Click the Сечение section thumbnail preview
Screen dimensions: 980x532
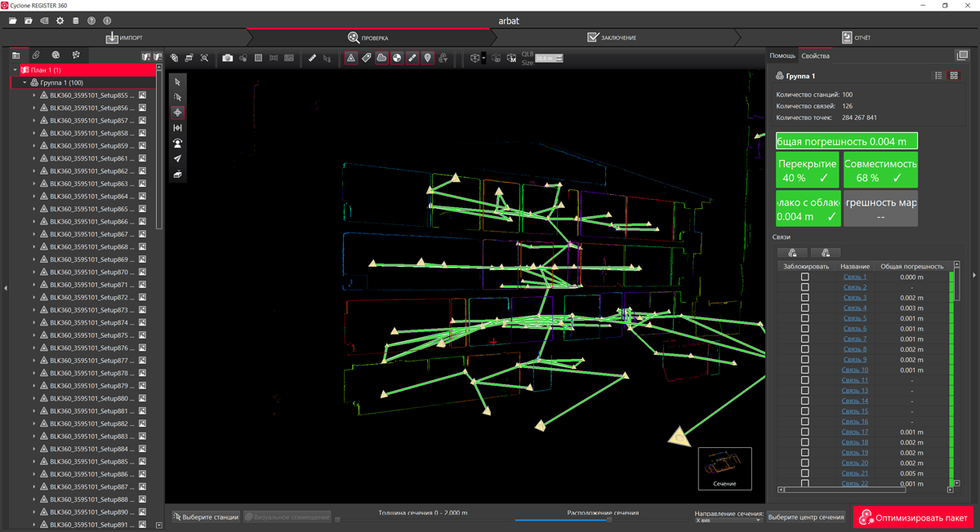click(x=724, y=468)
